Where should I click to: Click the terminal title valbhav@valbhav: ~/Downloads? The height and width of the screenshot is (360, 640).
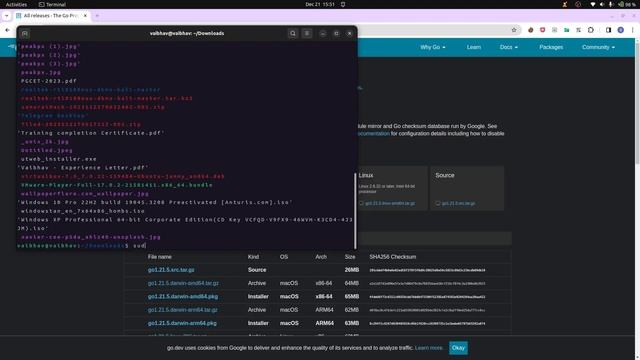tap(187, 33)
